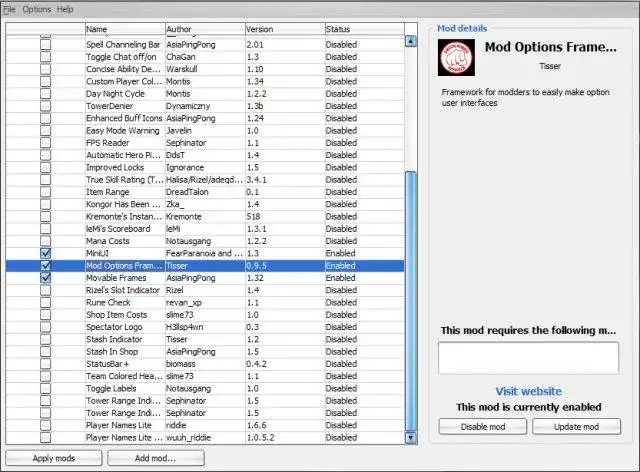Click the Update mod button

tap(576, 427)
